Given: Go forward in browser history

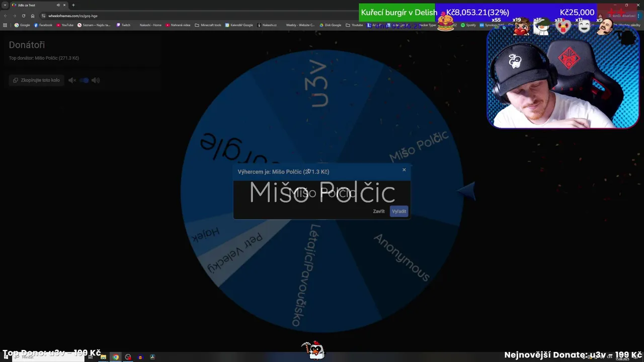Looking at the screenshot, I should (15, 16).
